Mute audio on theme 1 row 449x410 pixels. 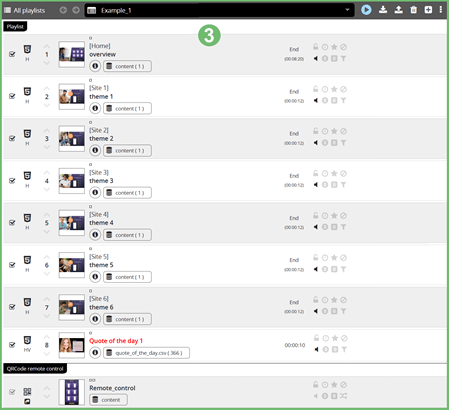pos(316,101)
